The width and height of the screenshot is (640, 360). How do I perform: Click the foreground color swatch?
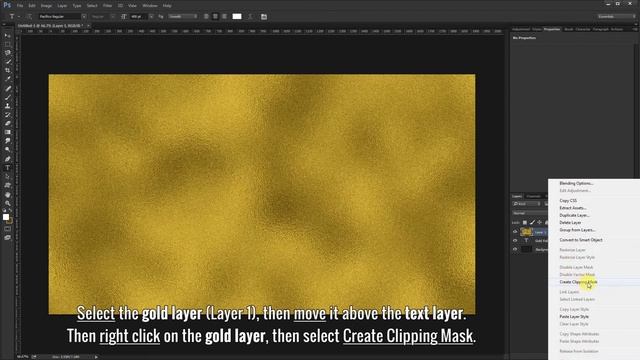(x=6, y=217)
